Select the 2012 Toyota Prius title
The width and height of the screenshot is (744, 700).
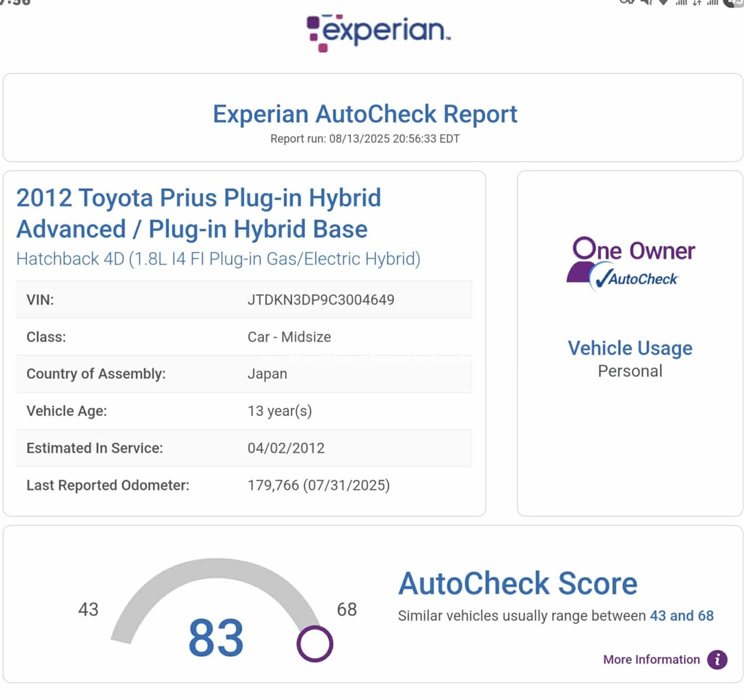pos(198,213)
